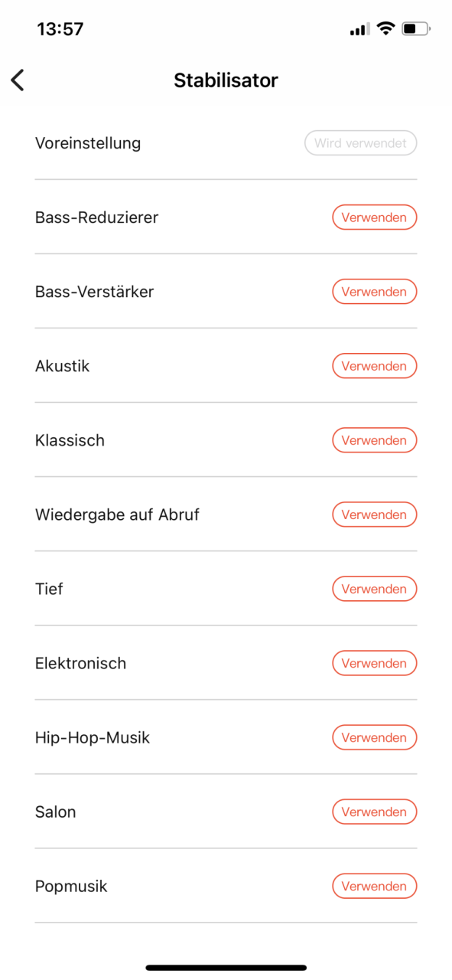Tap the battery indicator icon
The width and height of the screenshot is (452, 980).
pyautogui.click(x=415, y=29)
